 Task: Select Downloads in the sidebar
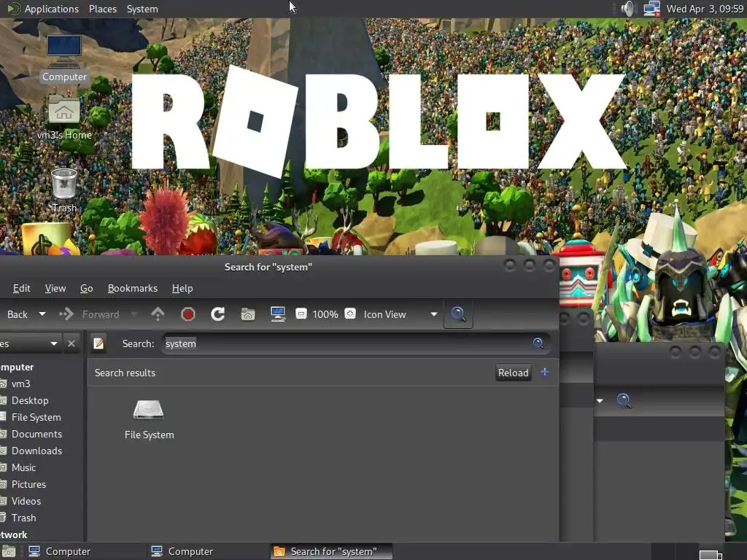click(x=36, y=451)
